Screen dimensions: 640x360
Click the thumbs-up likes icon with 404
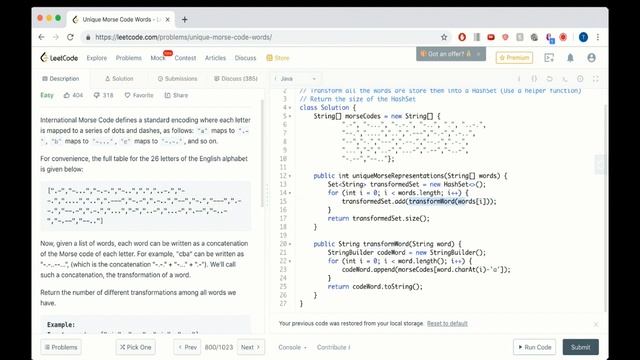(67, 95)
